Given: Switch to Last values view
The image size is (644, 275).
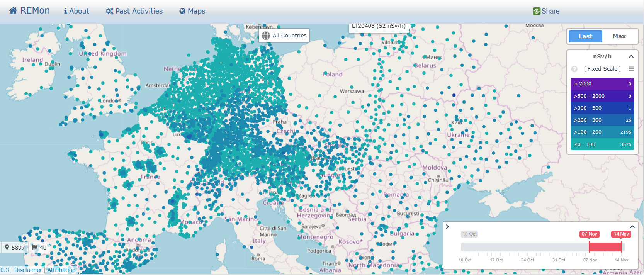Looking at the screenshot, I should (585, 36).
